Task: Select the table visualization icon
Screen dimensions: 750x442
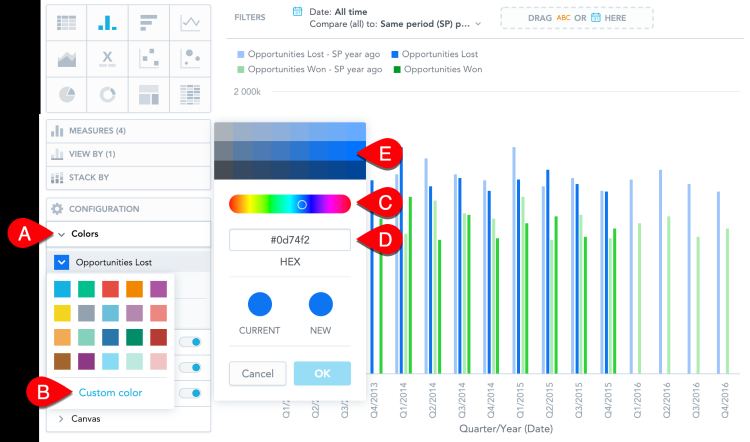Action: pos(68,22)
